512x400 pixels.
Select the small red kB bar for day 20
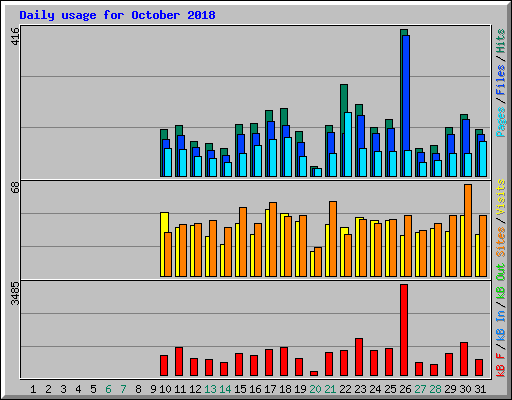click(x=314, y=374)
